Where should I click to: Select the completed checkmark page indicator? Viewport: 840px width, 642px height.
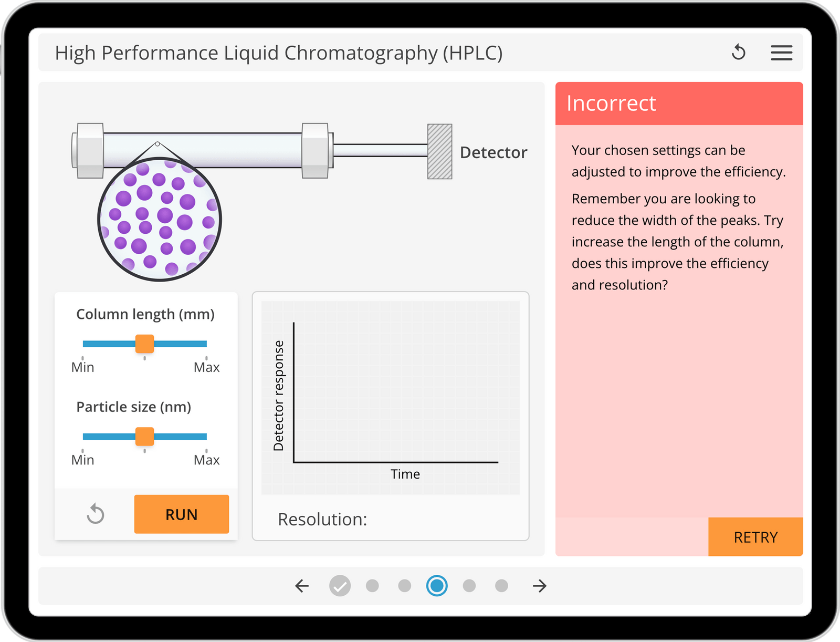[340, 584]
